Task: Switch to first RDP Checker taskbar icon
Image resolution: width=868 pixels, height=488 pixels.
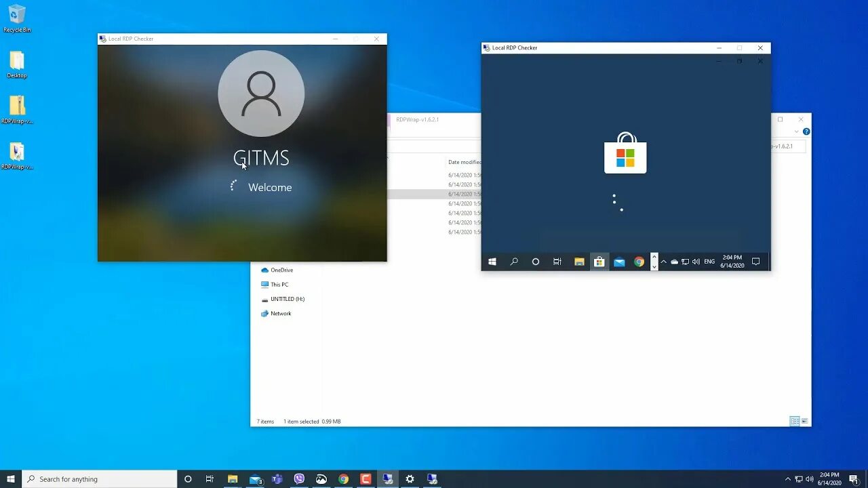Action: tap(387, 479)
